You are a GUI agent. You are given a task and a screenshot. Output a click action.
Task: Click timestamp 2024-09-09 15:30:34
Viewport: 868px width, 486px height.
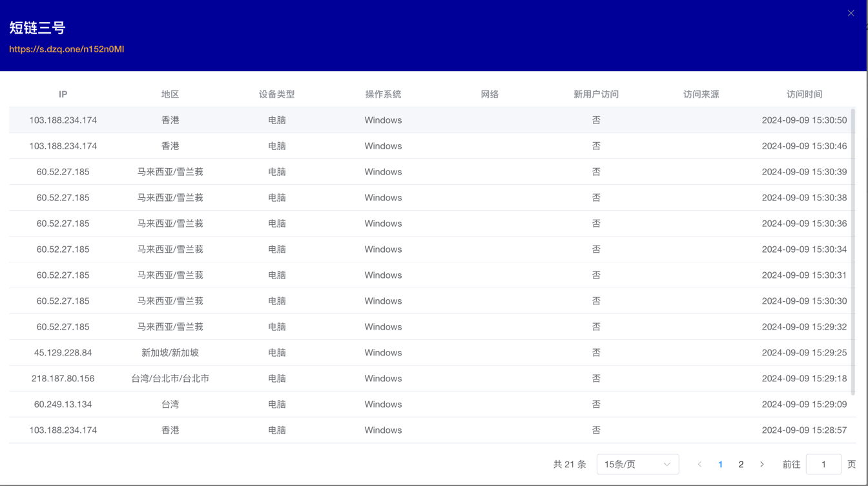point(804,249)
